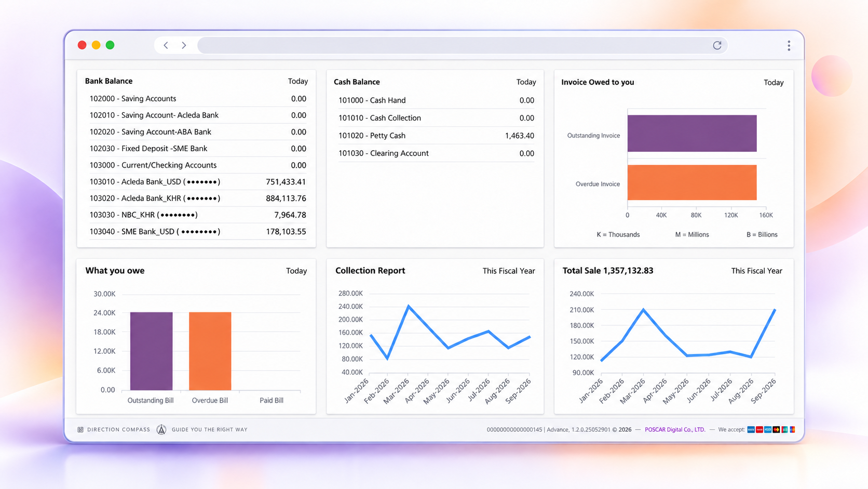Click the 751,433.41 balance value
This screenshot has width=868, height=489.
[x=286, y=182]
